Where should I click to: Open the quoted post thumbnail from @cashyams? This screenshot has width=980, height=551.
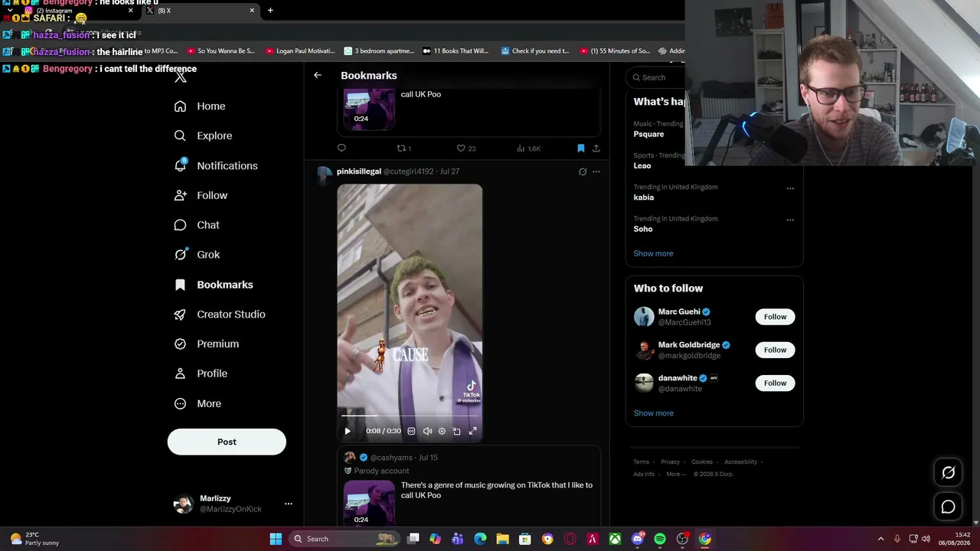pyautogui.click(x=369, y=503)
